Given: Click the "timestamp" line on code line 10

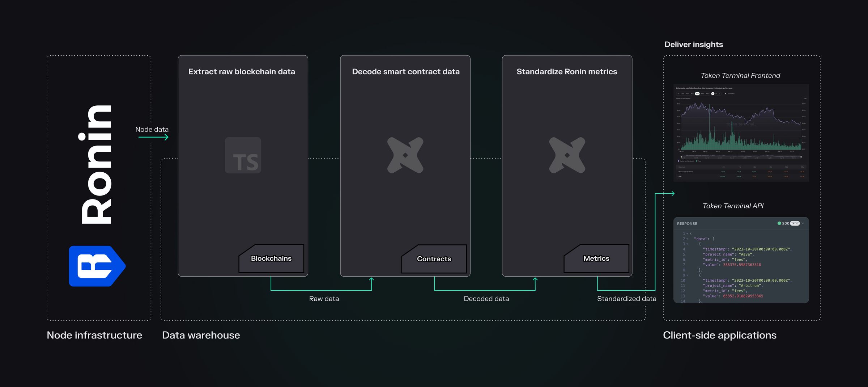Looking at the screenshot, I should [x=747, y=281].
